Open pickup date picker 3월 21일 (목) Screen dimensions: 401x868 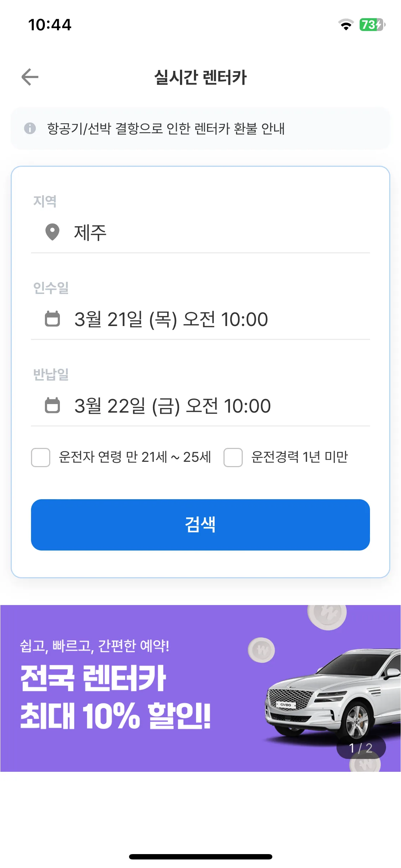pyautogui.click(x=200, y=319)
